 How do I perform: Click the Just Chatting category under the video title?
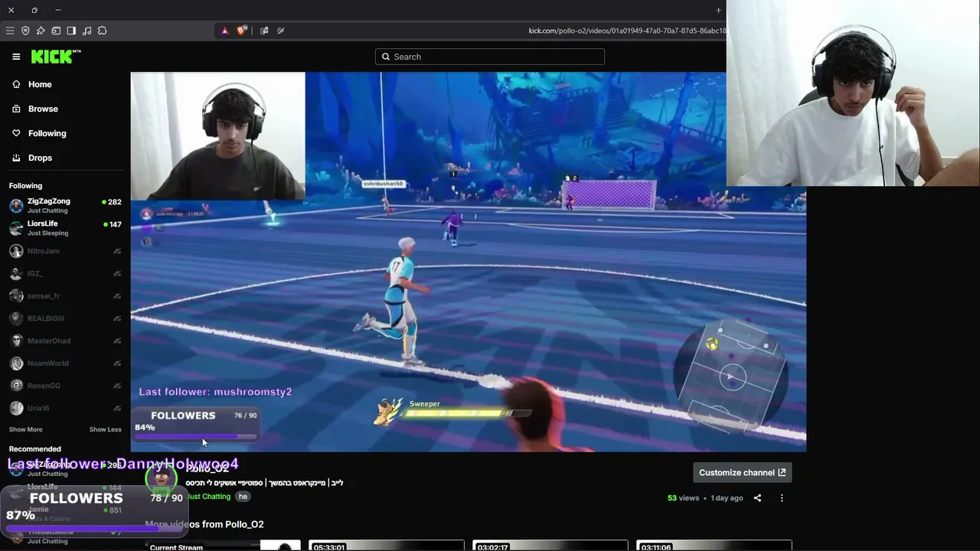click(x=208, y=497)
